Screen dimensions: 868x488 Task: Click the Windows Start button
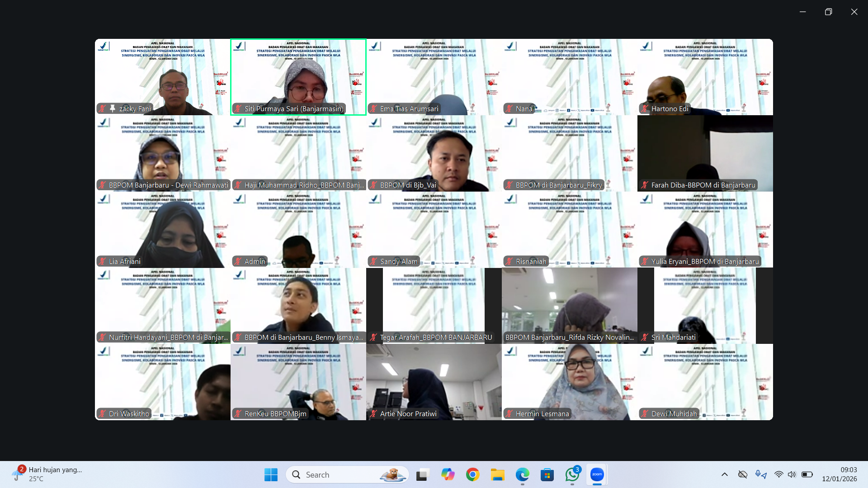pos(271,474)
